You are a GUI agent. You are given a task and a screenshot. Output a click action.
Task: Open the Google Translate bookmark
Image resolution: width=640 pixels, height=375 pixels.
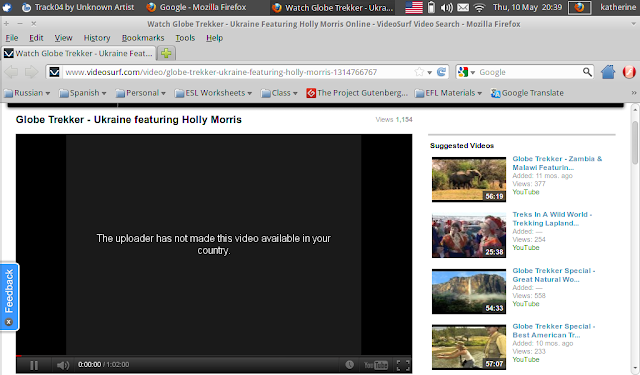[x=527, y=93]
